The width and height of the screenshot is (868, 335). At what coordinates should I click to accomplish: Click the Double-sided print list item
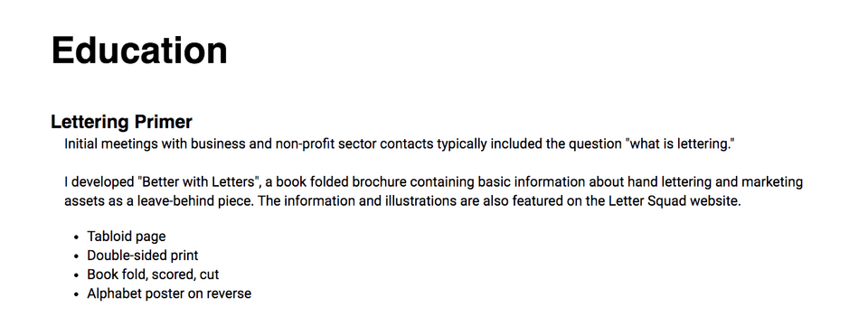pos(142,256)
